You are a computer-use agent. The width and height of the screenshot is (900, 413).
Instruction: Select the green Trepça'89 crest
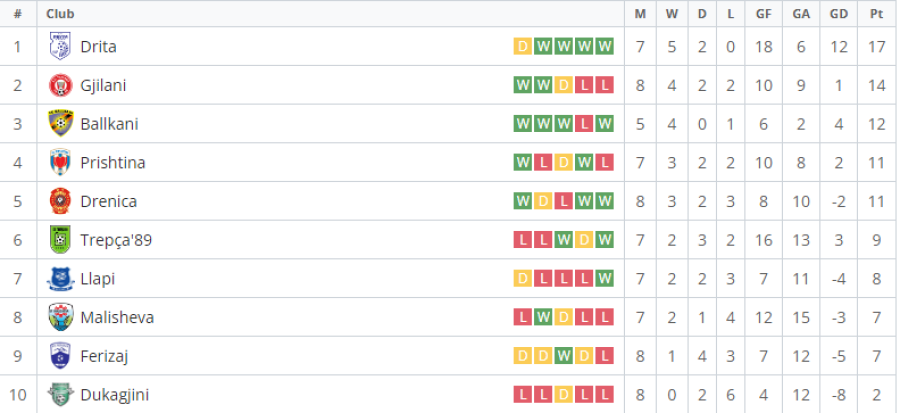pos(60,240)
